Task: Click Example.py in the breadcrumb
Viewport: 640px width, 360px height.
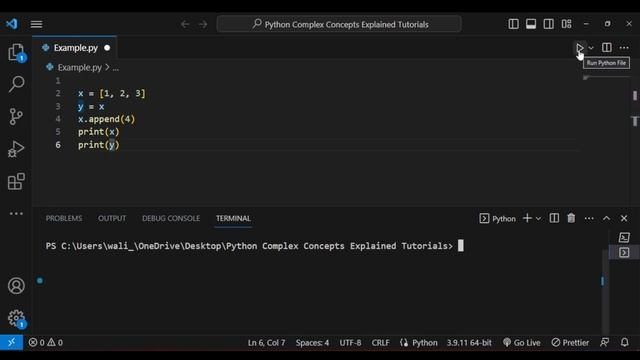Action: coord(79,67)
